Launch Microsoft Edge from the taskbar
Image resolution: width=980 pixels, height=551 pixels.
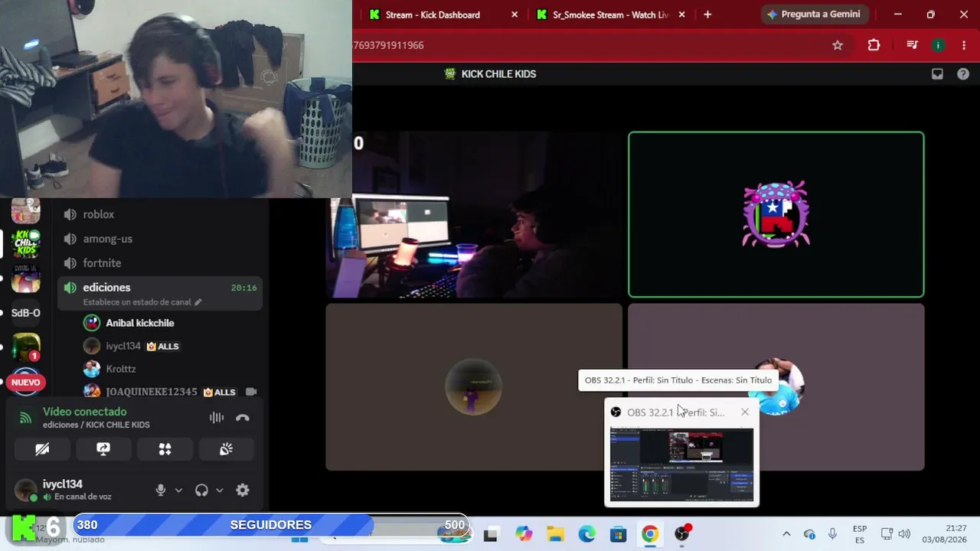pos(587,534)
